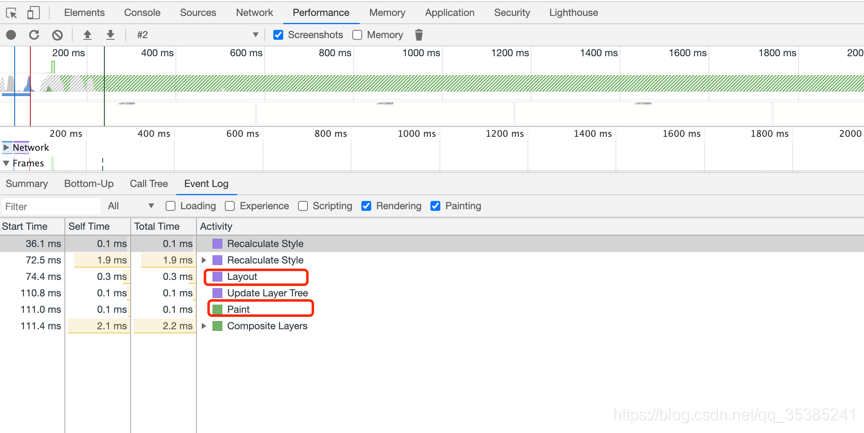864x433 pixels.
Task: Sort by the Activity column header
Action: (530, 226)
